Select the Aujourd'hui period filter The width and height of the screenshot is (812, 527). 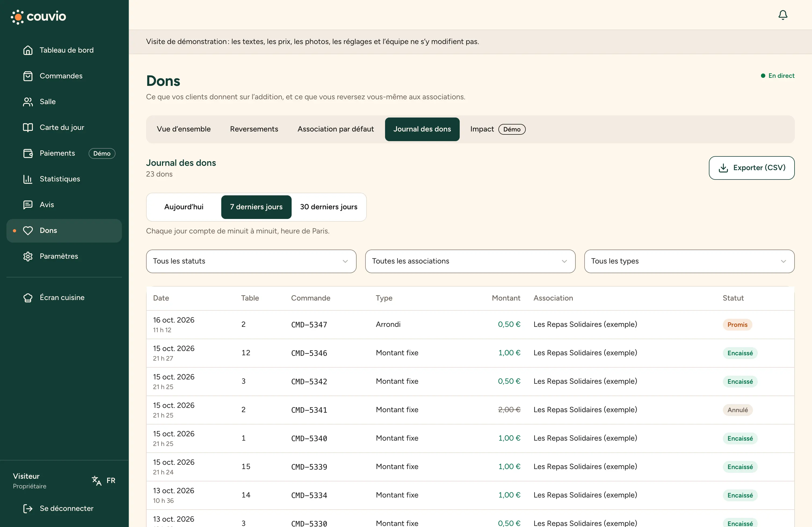[x=184, y=207]
